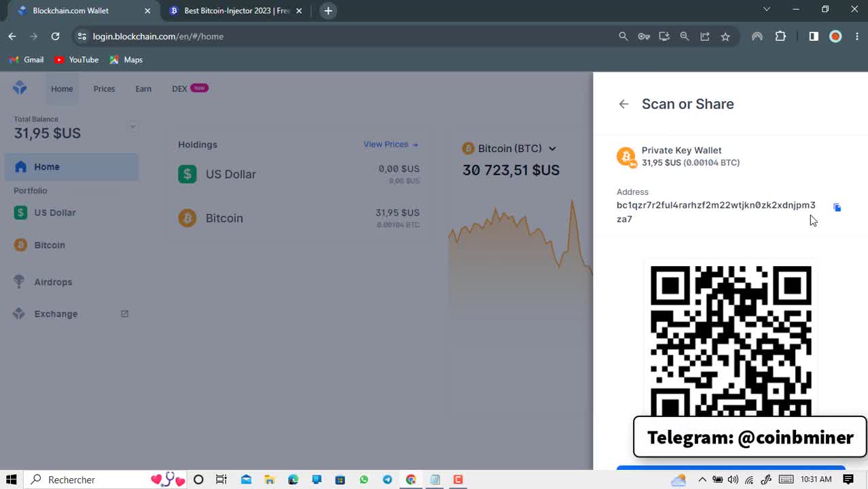The height and width of the screenshot is (489, 868).
Task: Open WhatsApp from the taskbar
Action: point(364,479)
